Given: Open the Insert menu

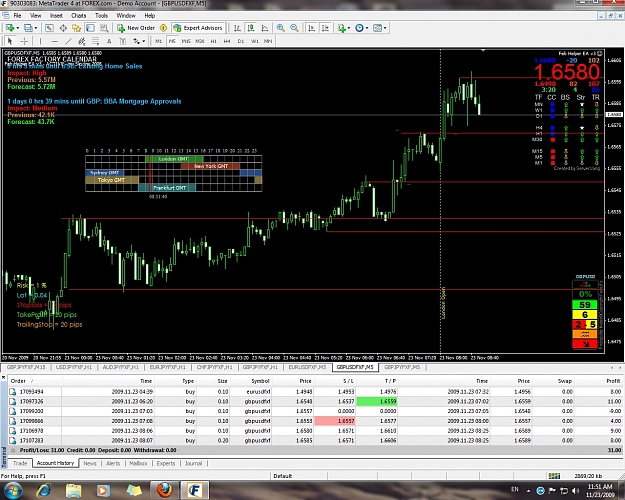Looking at the screenshot, I should click(x=56, y=16).
